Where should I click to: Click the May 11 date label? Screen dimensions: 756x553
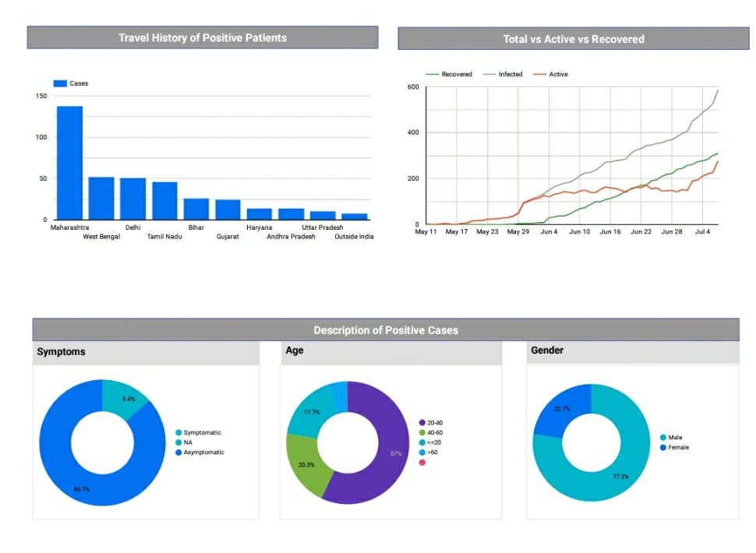[x=426, y=231]
